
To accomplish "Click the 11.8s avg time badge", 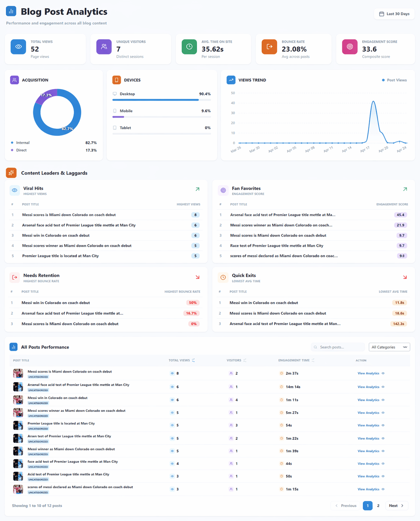I will [399, 303].
